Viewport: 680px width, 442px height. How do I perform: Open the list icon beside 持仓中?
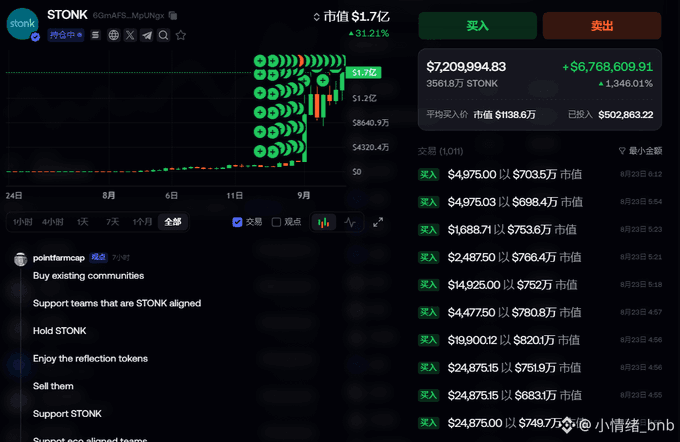pos(95,35)
